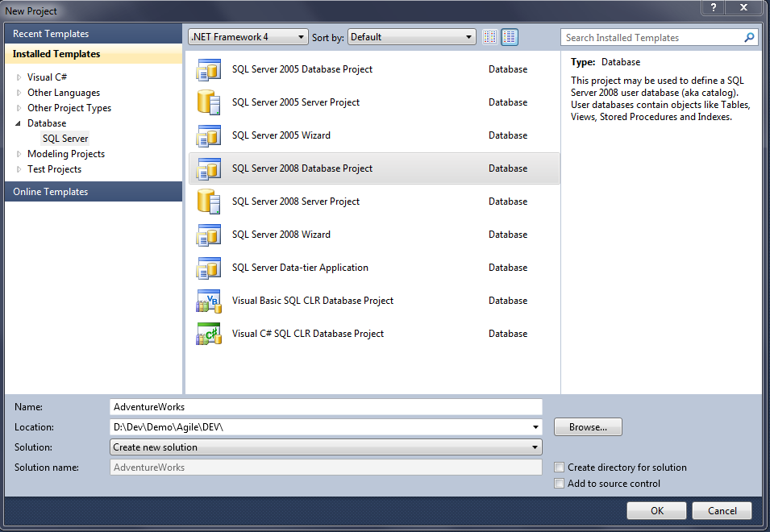Select the SQL Server tree item
Screen dimensions: 770x532
65,139
